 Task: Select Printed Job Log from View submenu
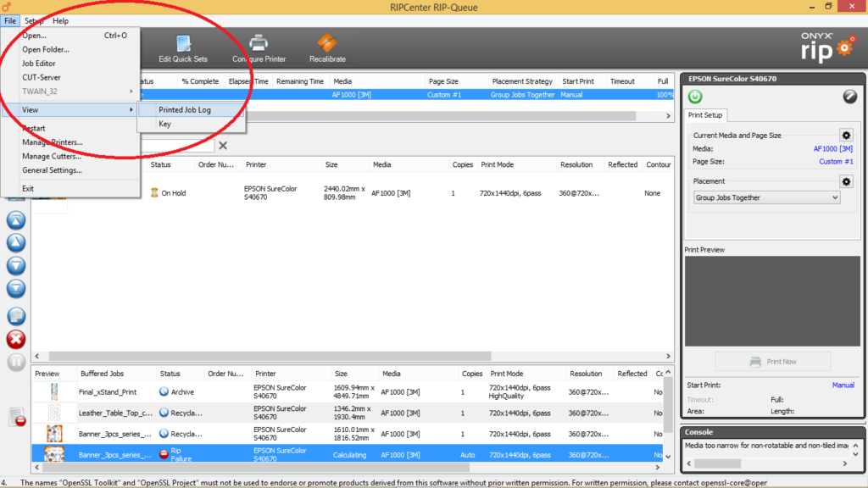click(185, 110)
